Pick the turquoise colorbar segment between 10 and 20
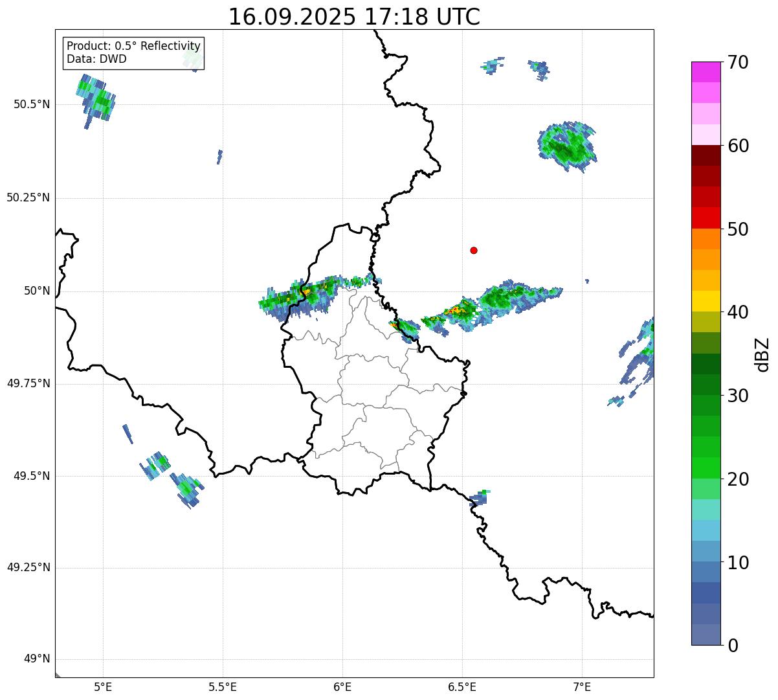Viewport: 778px width, 700px height. click(x=706, y=510)
